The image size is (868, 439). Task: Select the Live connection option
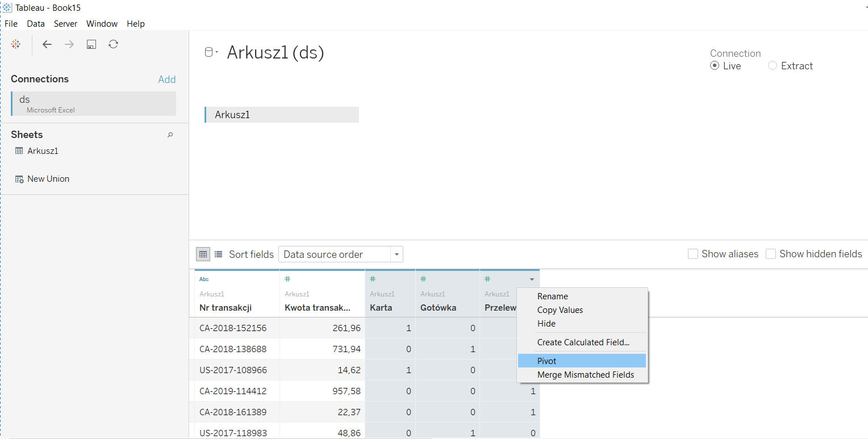click(x=715, y=66)
